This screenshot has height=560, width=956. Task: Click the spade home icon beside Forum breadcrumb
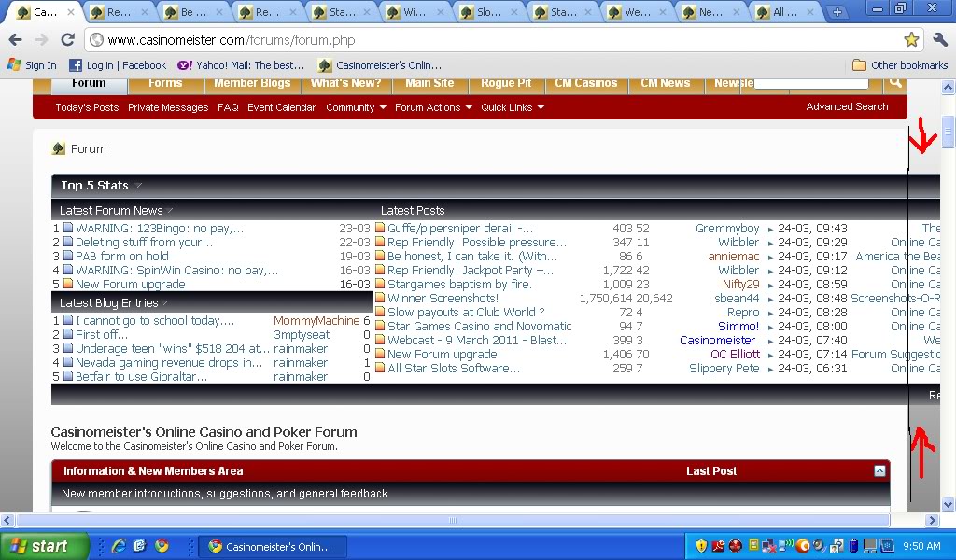coord(59,148)
